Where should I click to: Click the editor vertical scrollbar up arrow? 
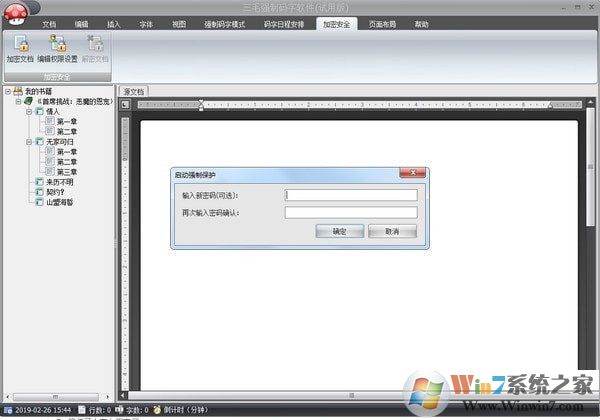tap(590, 102)
